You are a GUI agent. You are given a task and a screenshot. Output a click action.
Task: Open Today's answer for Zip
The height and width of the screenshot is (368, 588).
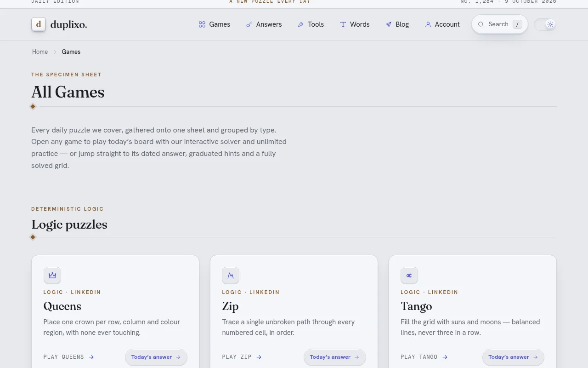335,357
